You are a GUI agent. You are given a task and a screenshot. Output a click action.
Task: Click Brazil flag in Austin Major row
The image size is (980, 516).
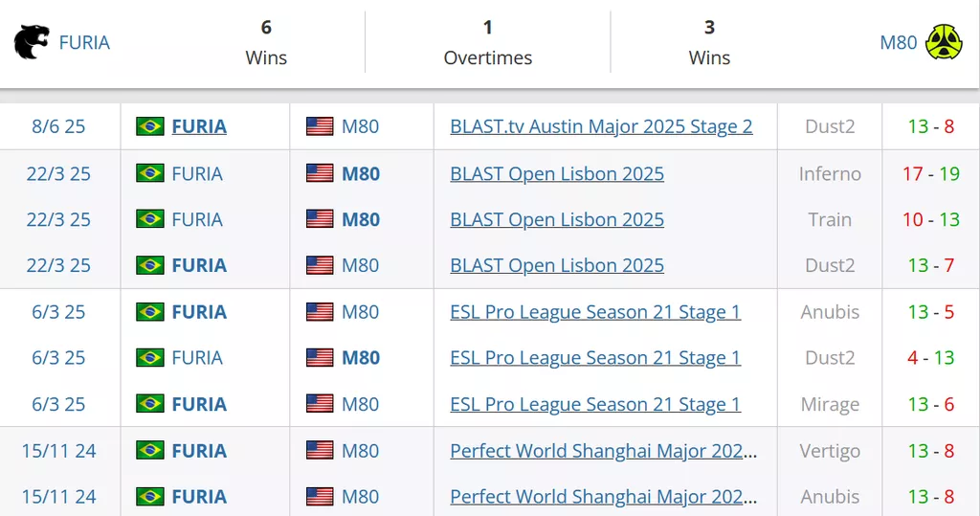(150, 126)
